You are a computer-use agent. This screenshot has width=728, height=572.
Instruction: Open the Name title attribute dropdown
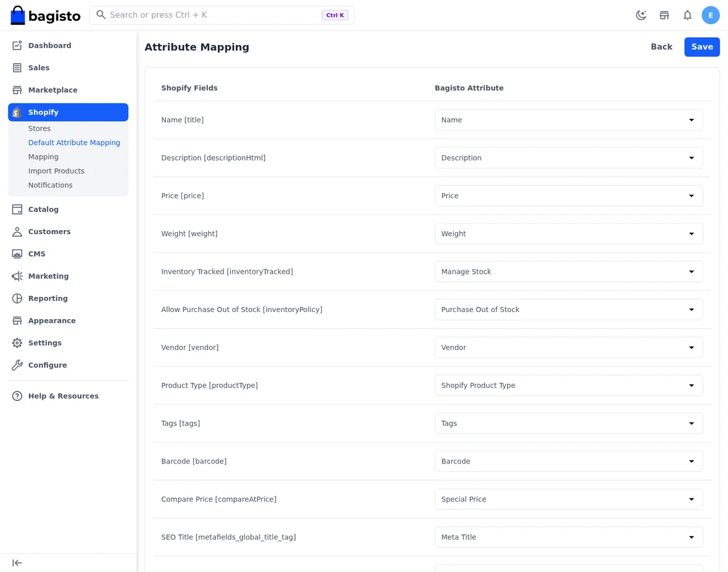coord(569,120)
